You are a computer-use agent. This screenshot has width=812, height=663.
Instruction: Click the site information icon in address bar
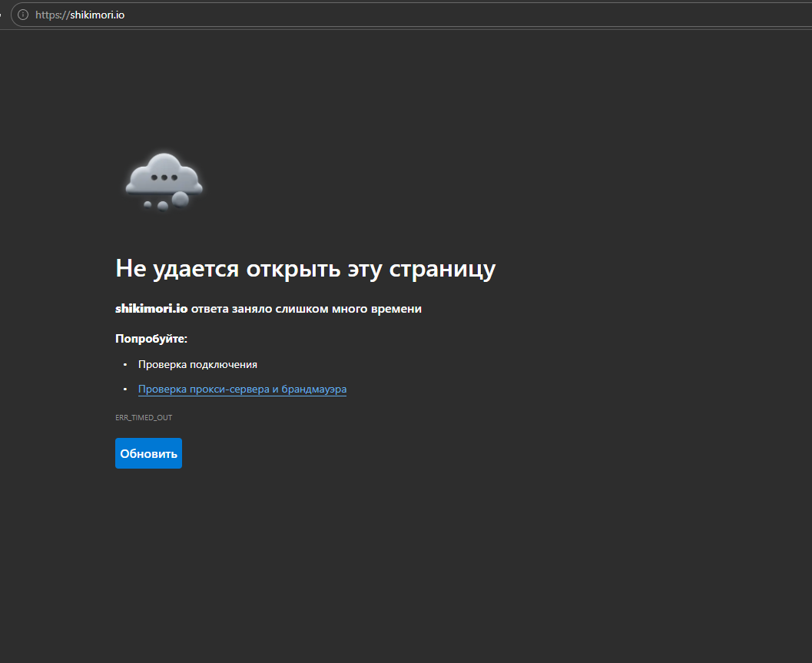click(23, 15)
